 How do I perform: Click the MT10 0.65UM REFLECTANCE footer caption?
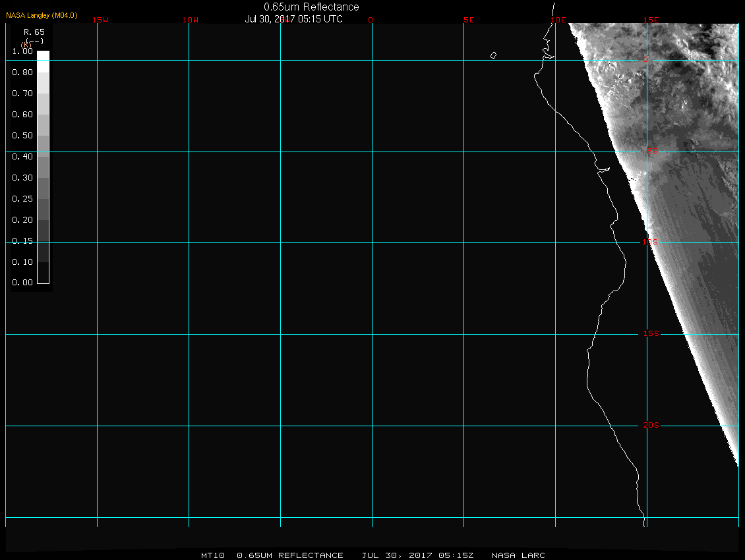[272, 555]
